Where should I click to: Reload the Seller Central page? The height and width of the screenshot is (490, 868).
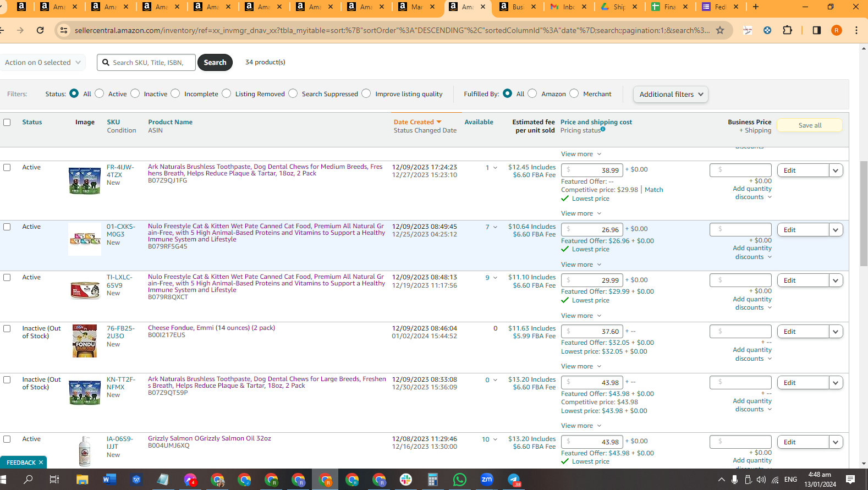40,30
